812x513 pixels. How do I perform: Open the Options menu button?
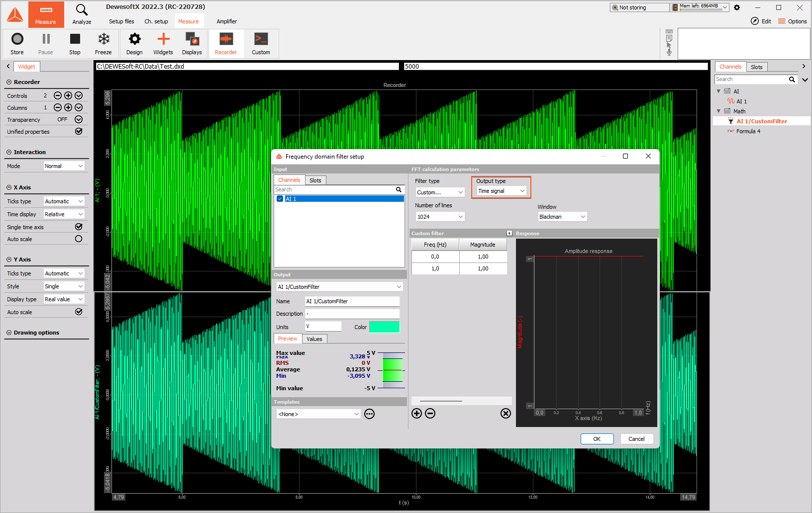pyautogui.click(x=793, y=21)
